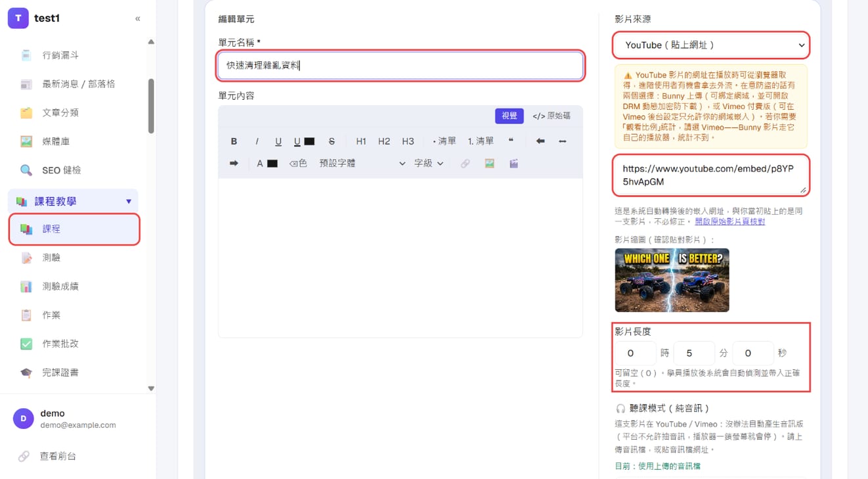
Task: Click the 測驗 sidebar icon
Action: (x=26, y=258)
